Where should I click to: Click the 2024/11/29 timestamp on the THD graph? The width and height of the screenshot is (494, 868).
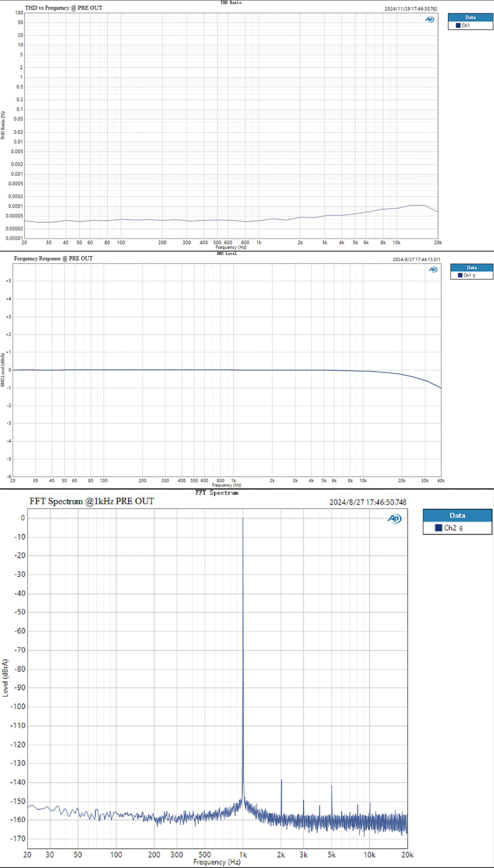(x=411, y=8)
